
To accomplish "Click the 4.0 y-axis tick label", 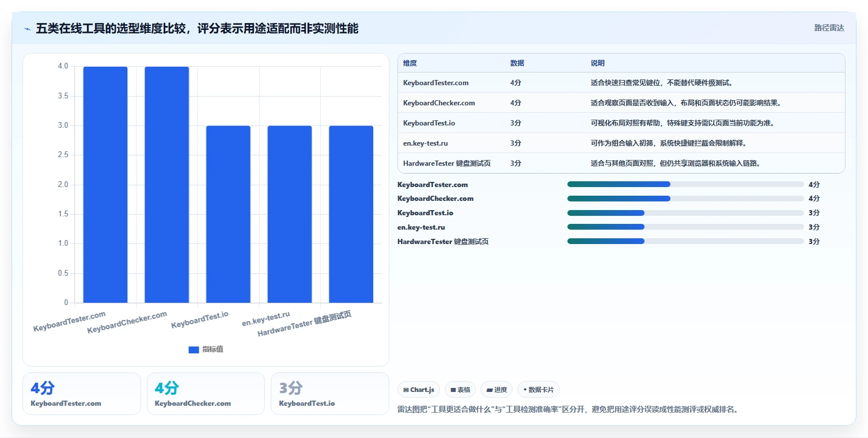I will 63,66.
